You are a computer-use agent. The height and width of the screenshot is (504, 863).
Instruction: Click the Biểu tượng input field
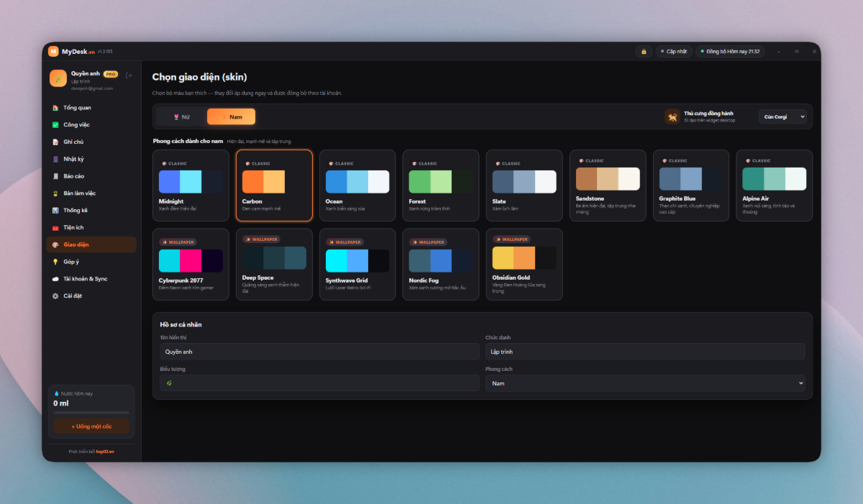pos(319,383)
